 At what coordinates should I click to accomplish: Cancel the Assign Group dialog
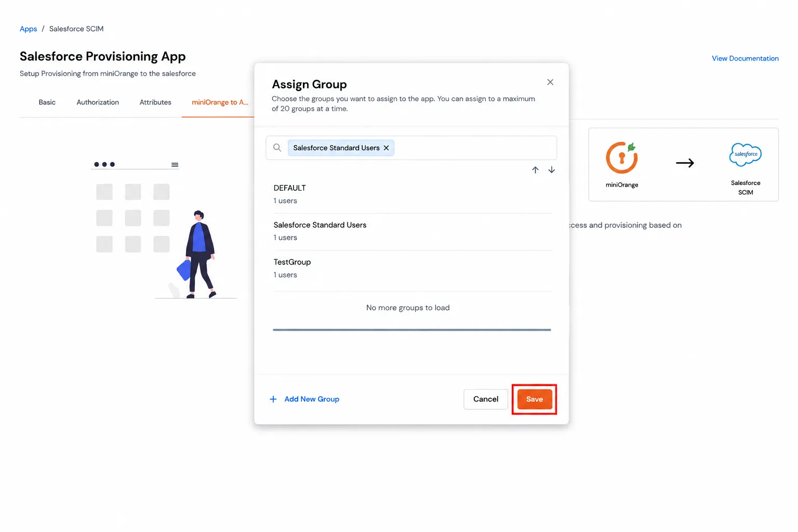[x=486, y=399]
